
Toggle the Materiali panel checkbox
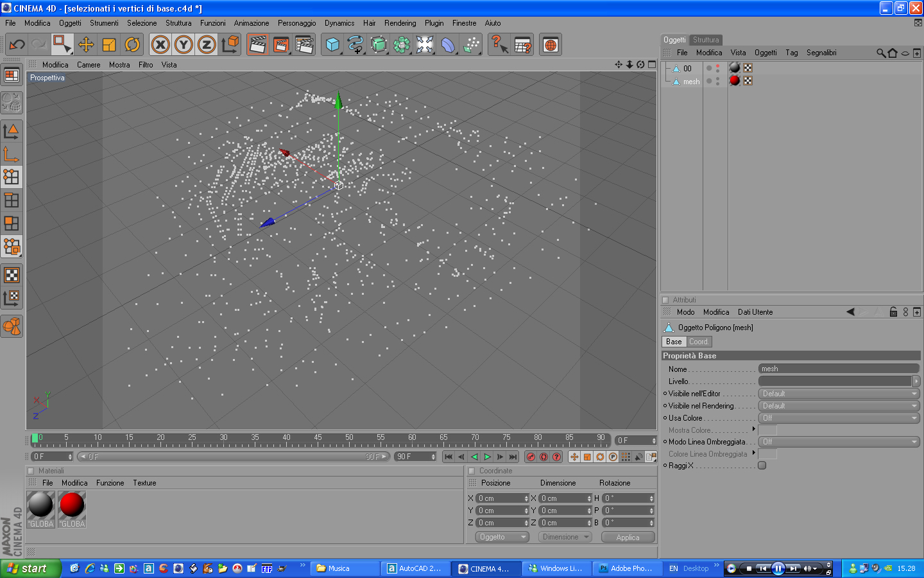[31, 471]
